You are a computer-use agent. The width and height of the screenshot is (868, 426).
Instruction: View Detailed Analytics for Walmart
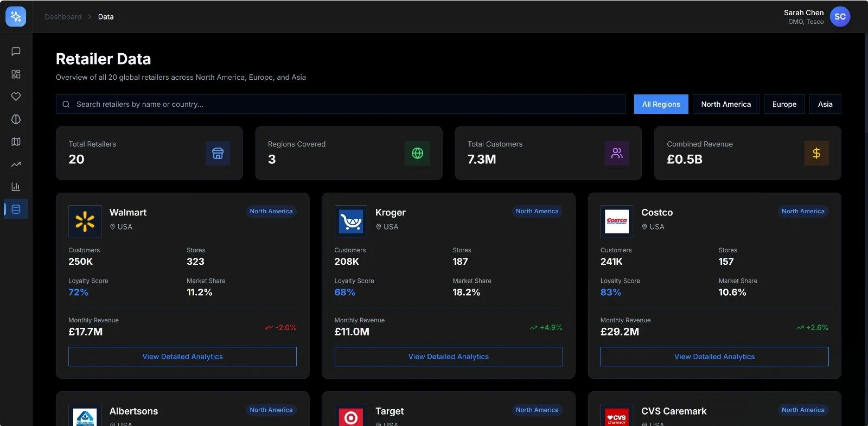click(x=182, y=357)
